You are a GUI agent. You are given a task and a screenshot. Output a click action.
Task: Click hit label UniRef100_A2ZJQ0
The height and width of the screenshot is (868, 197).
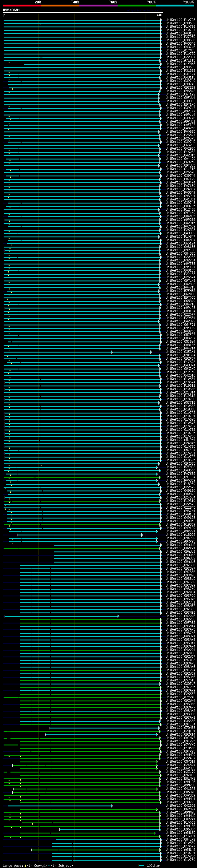pos(180,772)
